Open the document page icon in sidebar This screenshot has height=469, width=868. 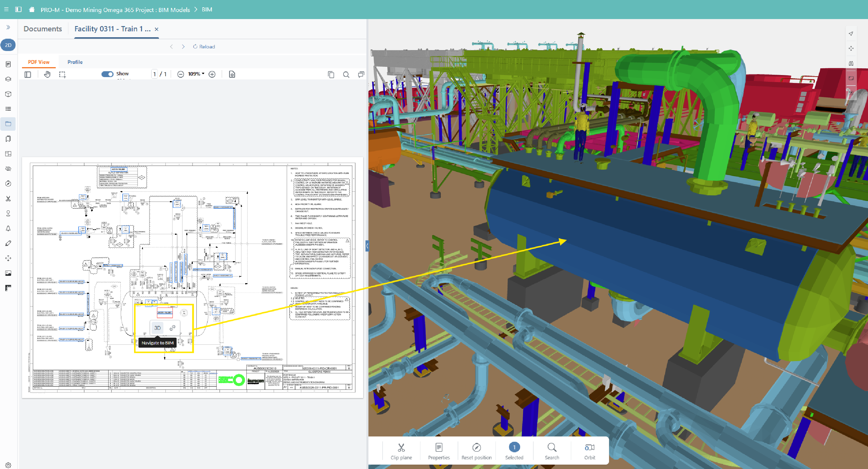point(8,64)
